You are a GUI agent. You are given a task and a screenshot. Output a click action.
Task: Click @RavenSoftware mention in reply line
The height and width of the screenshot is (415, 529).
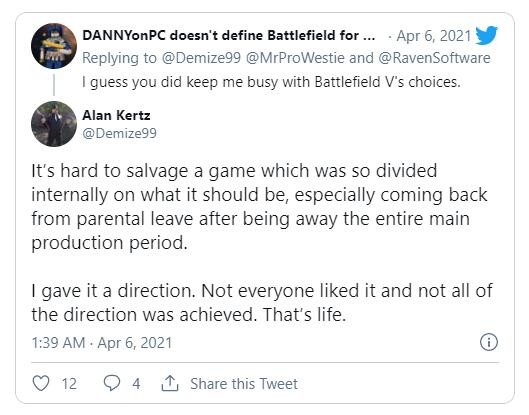(434, 58)
